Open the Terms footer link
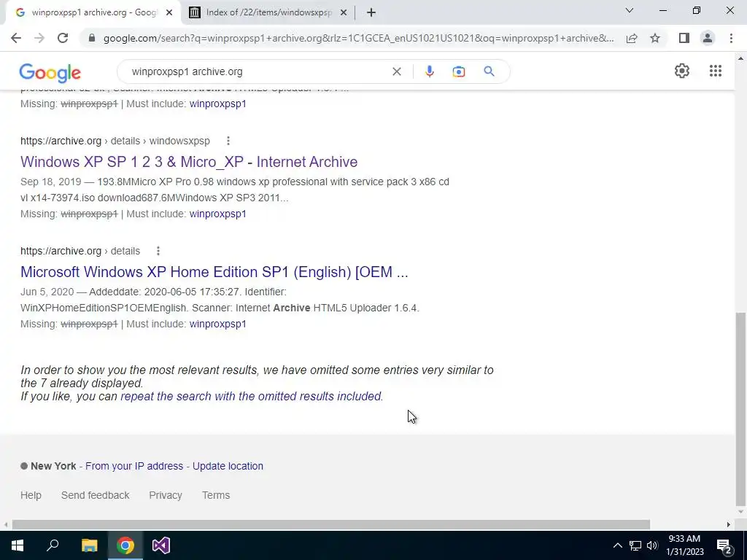The width and height of the screenshot is (747, 560). [216, 495]
